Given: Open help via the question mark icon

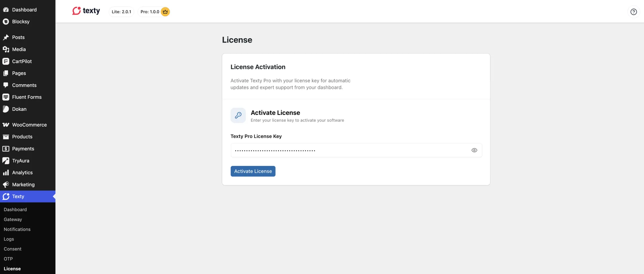Looking at the screenshot, I should (x=633, y=12).
